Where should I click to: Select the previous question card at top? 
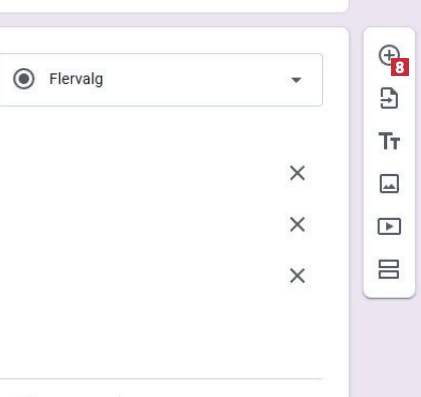point(173,6)
